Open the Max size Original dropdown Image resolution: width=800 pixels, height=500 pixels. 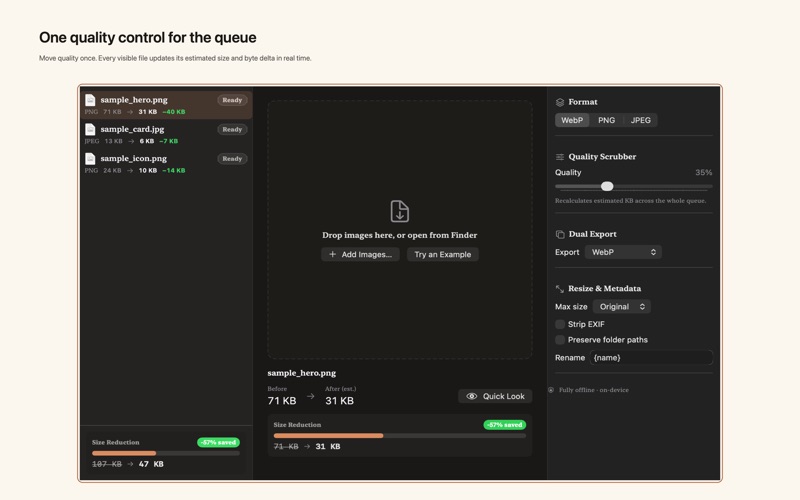point(621,307)
